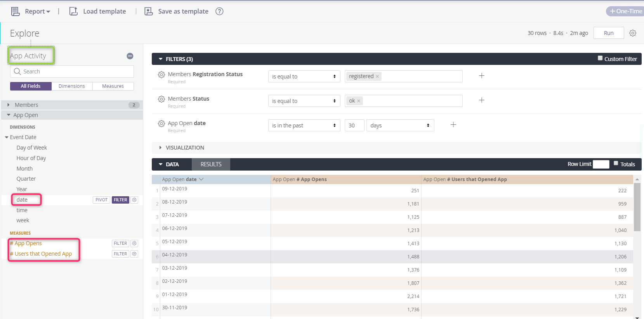Screen dimensions: 644x319
Task: Add condition to App Open date filter
Action: [x=453, y=125]
